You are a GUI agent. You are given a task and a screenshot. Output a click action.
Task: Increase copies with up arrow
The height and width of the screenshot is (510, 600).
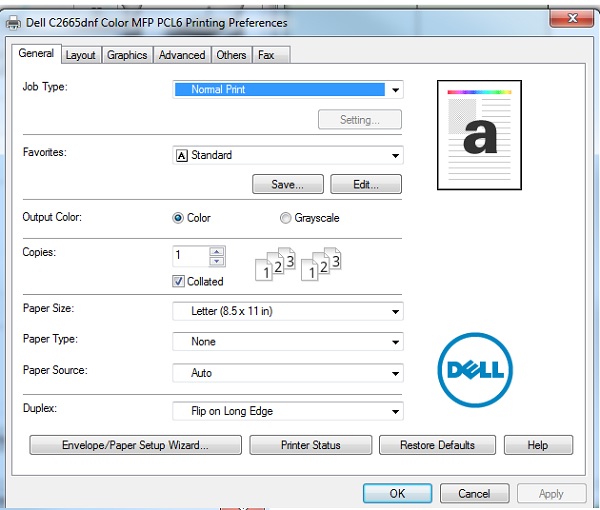pos(217,251)
